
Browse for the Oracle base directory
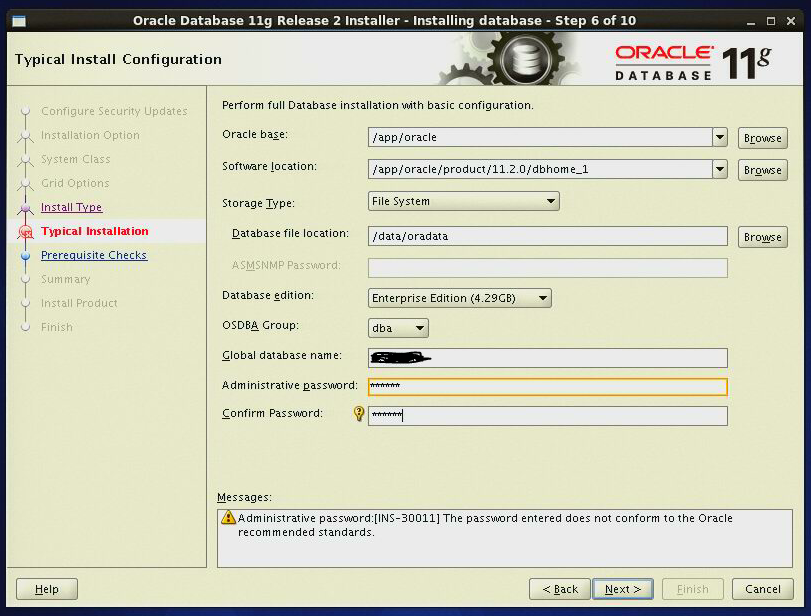762,138
